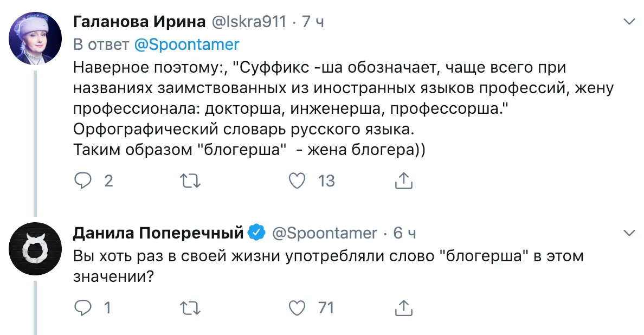Image resolution: width=644 pixels, height=335 pixels.
Task: Expand options chevron on Данила Поперечный's tweet
Action: point(629,233)
